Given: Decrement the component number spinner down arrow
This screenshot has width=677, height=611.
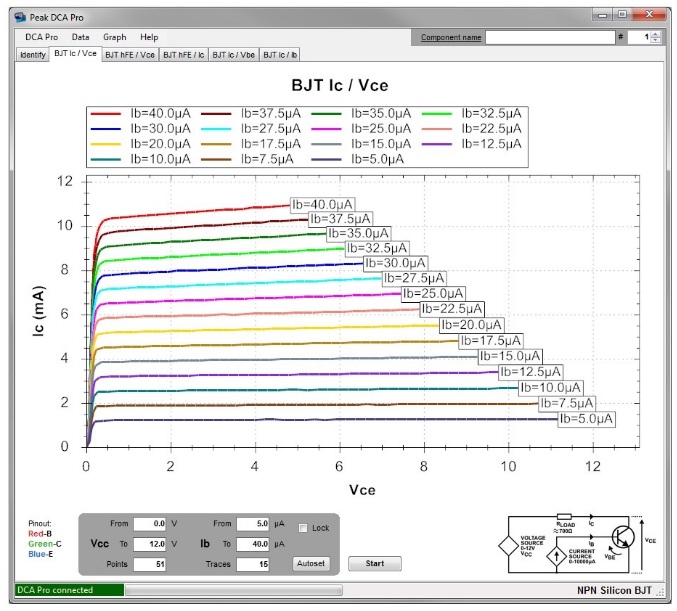Looking at the screenshot, I should tap(656, 40).
